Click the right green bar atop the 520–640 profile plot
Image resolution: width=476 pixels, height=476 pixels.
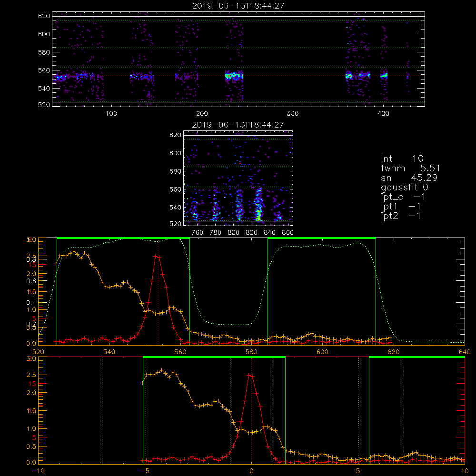coord(322,238)
